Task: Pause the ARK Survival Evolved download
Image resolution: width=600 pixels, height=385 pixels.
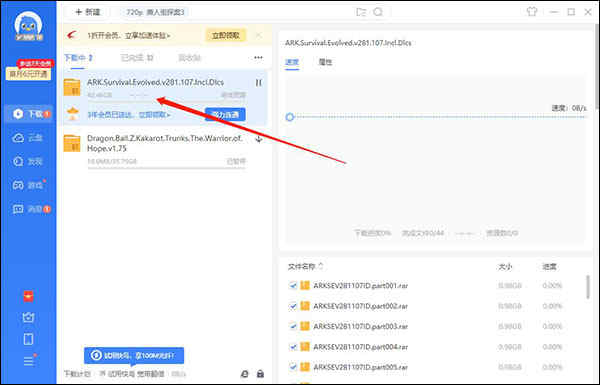Action: [x=259, y=83]
